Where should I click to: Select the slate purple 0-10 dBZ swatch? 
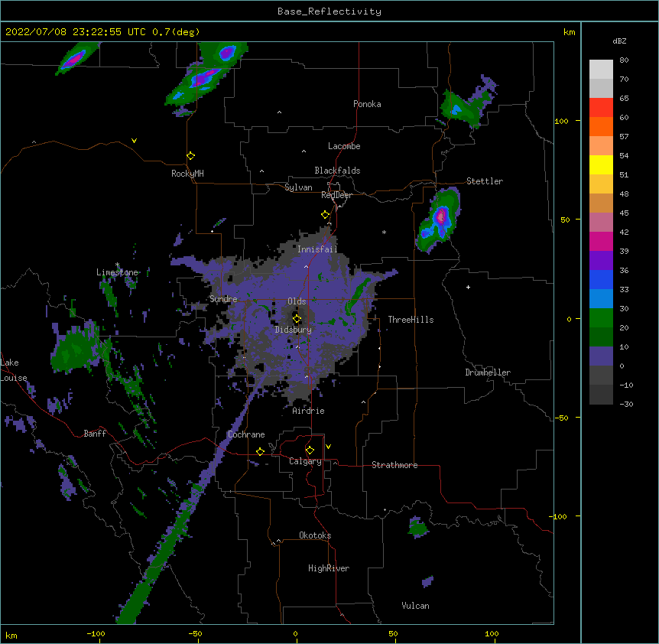601,356
